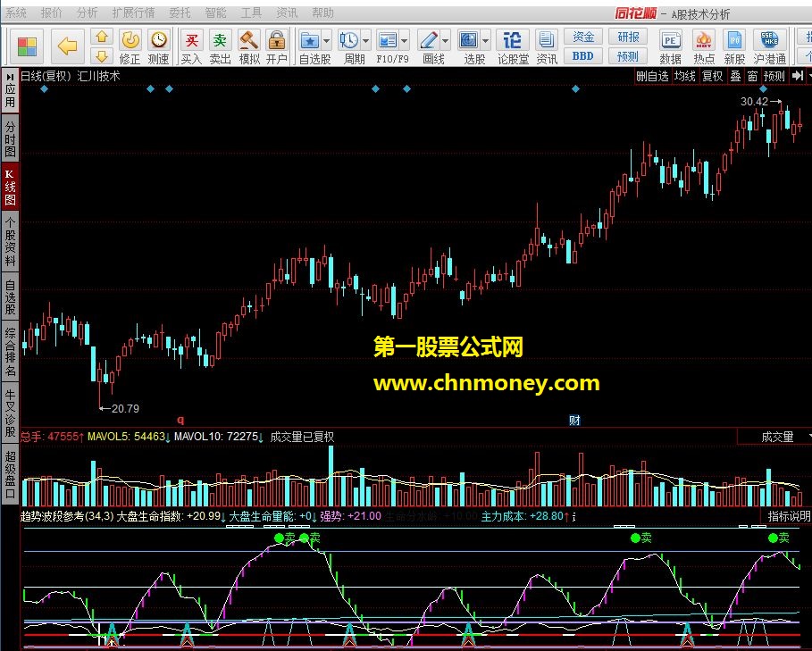This screenshot has height=651, width=812.
Task: Open the 报价 menu
Action: 51,13
